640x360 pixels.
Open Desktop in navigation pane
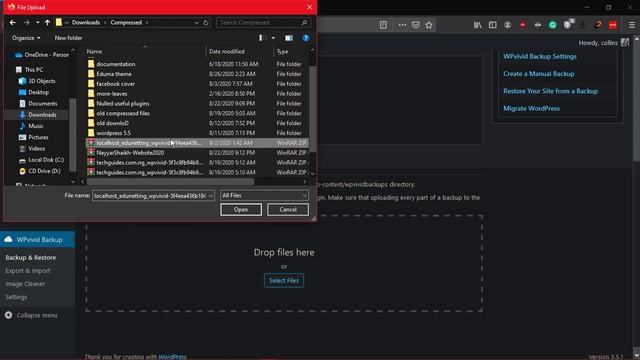pos(34,92)
